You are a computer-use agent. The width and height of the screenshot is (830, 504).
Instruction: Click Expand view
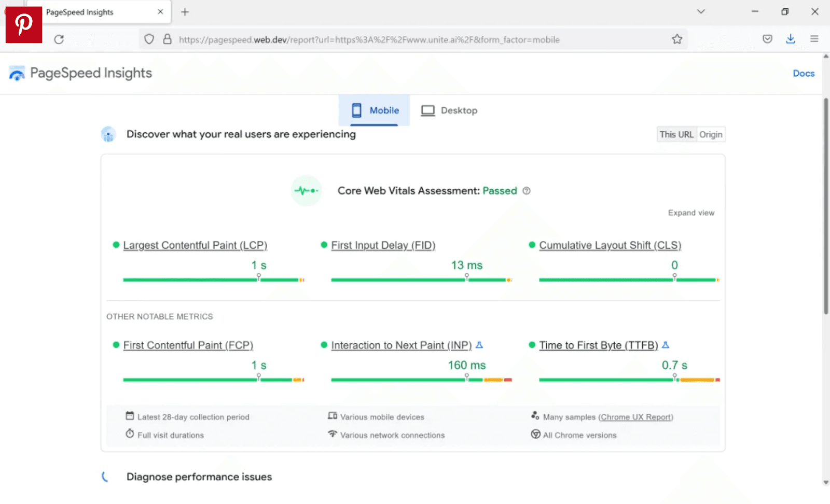point(691,213)
